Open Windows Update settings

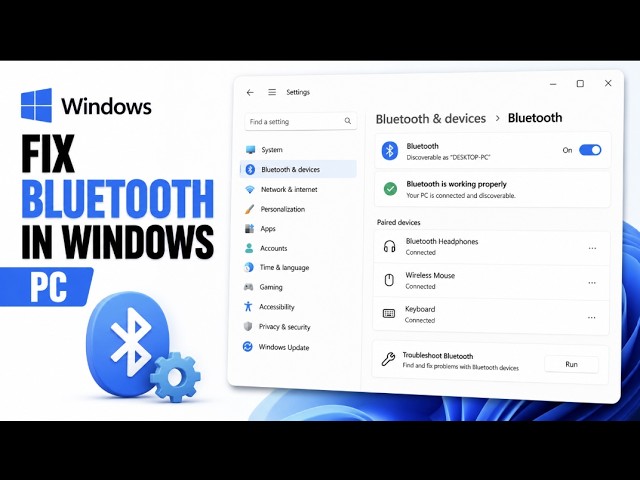296,347
